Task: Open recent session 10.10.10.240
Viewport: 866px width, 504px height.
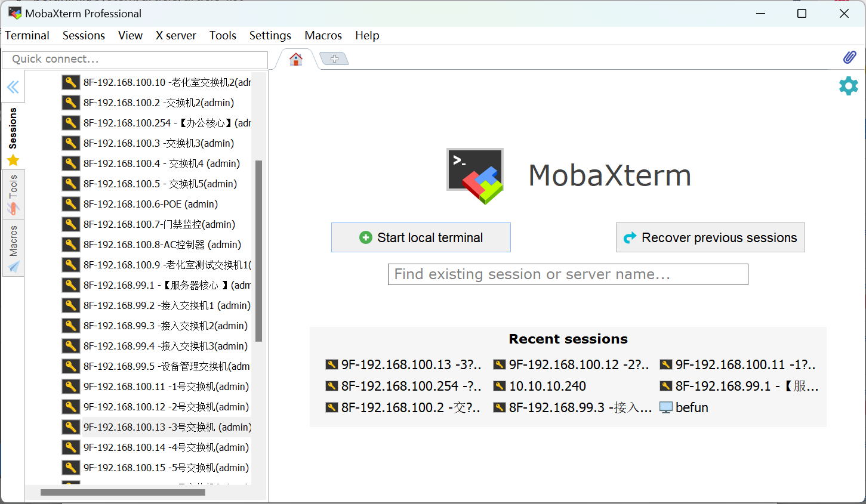Action: tap(540, 386)
